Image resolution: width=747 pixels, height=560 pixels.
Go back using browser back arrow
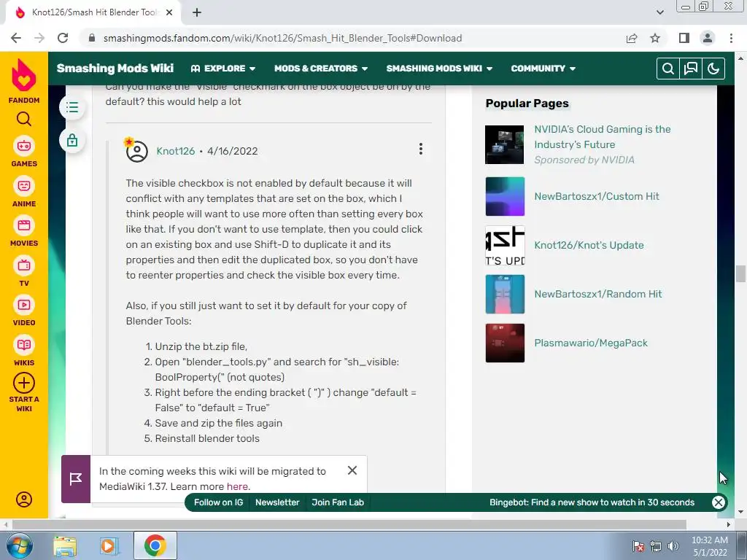(x=16, y=38)
